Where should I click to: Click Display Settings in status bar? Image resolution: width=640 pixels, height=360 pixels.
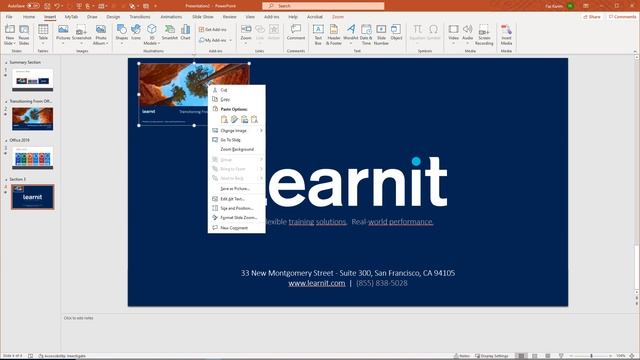coord(491,356)
